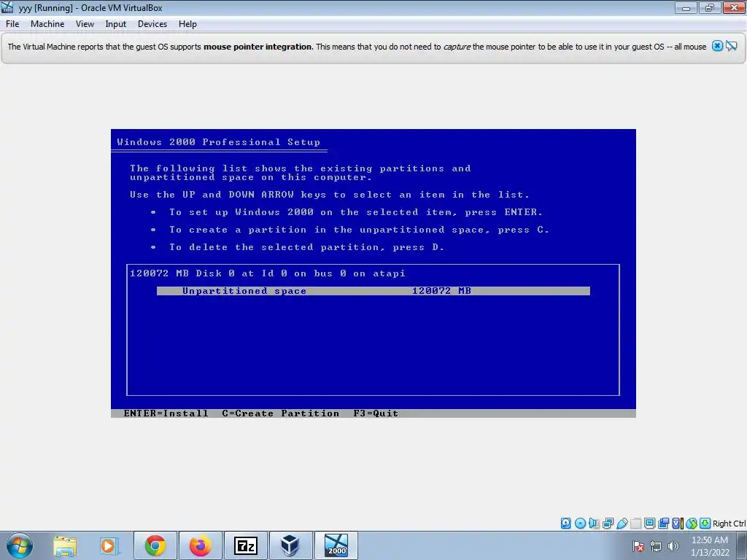Launch Windows Media Player from taskbar

pos(109,545)
